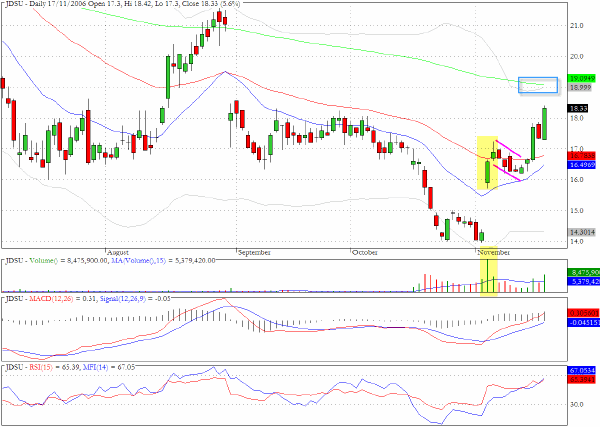Click the blue MA(Volume(),15) legend text
This screenshot has height=427, width=600.
coord(139,261)
